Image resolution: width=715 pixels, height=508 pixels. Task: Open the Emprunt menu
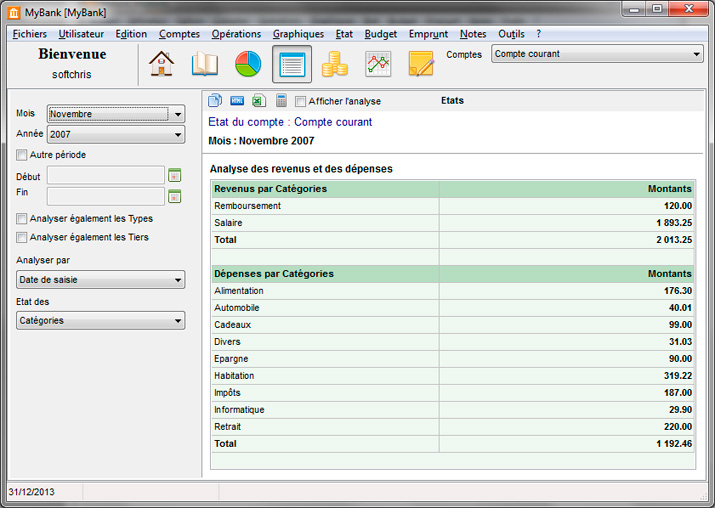coord(428,34)
